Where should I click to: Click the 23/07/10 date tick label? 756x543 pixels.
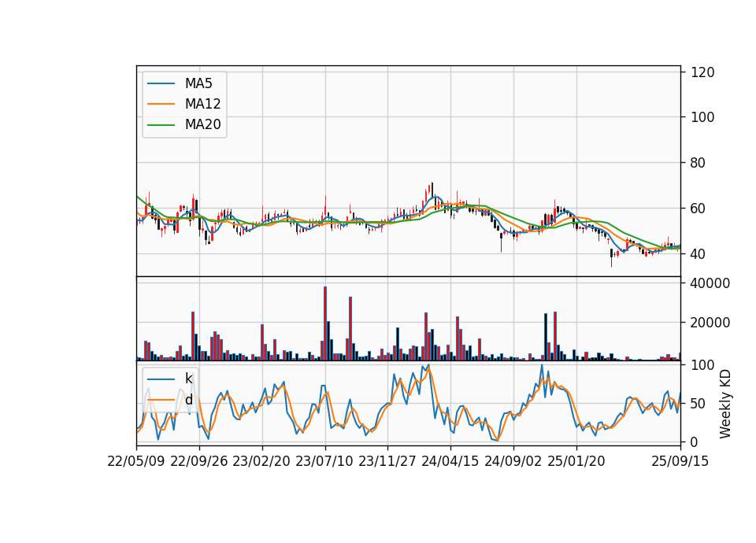(324, 461)
